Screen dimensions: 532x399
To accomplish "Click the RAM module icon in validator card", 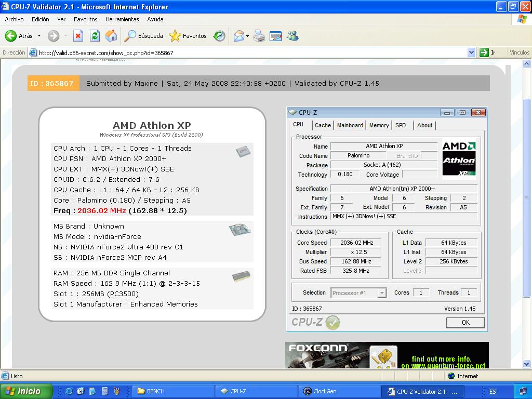I will pyautogui.click(x=241, y=276).
